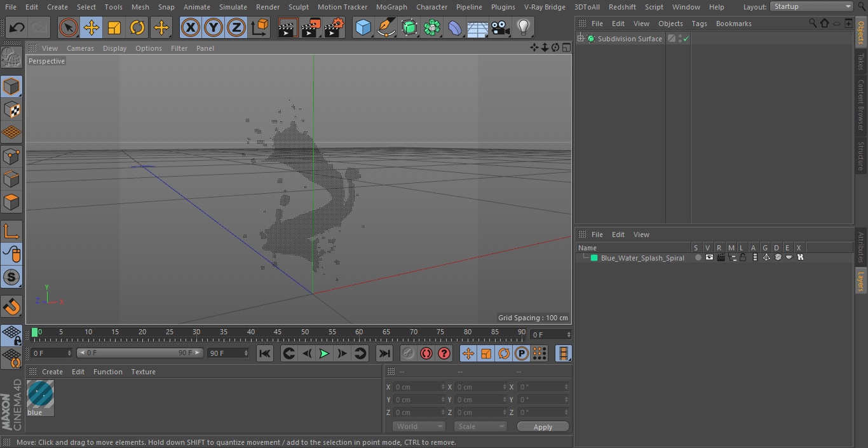The width and height of the screenshot is (868, 448).
Task: Open the Redshift menu
Action: pyautogui.click(x=622, y=7)
